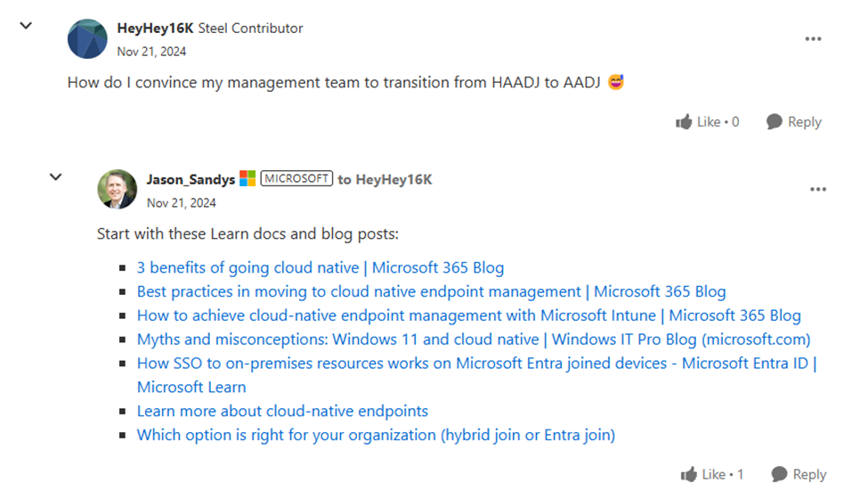This screenshot has height=491, width=868.
Task: Click Jason_Sandys' profile photo
Action: [x=117, y=189]
